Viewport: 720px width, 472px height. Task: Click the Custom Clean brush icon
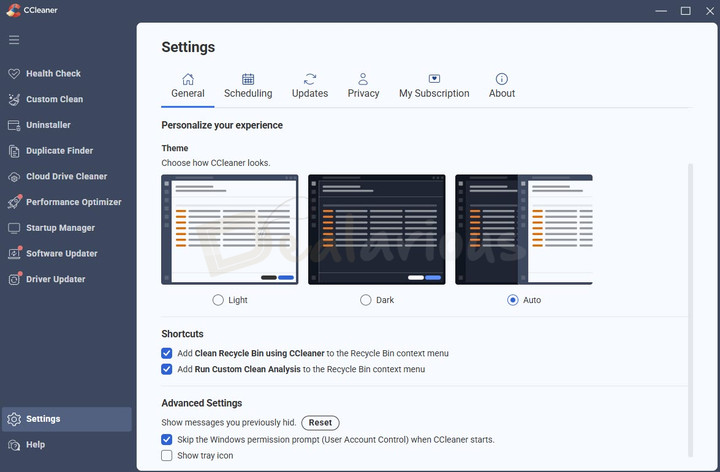(14, 99)
